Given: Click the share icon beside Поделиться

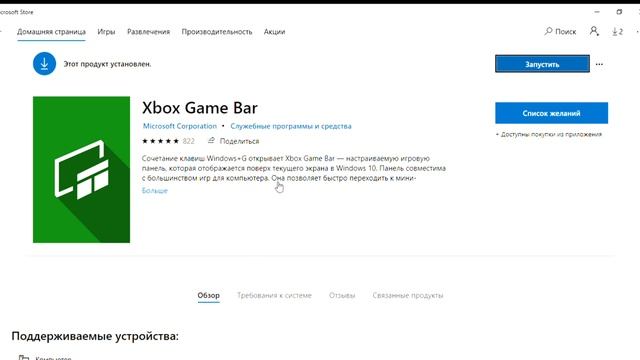Looking at the screenshot, I should coord(211,140).
